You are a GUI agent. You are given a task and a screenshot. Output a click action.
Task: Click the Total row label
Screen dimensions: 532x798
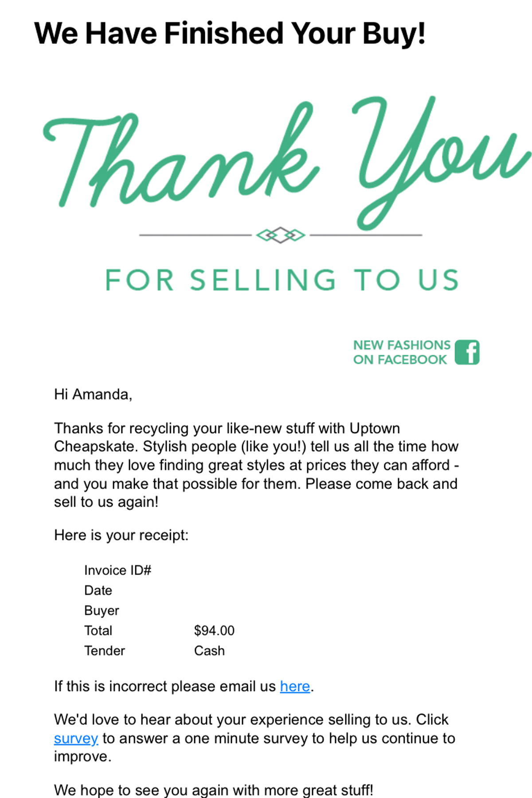point(98,630)
